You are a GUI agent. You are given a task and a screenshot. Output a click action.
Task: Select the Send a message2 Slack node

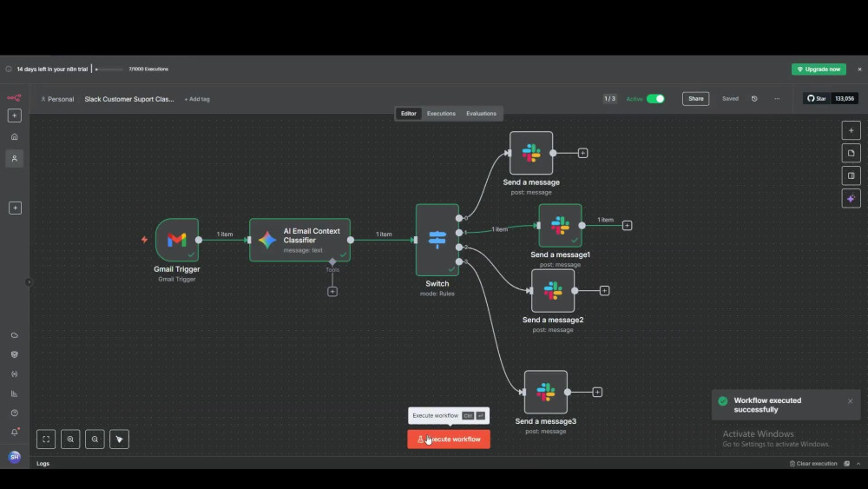(x=553, y=291)
